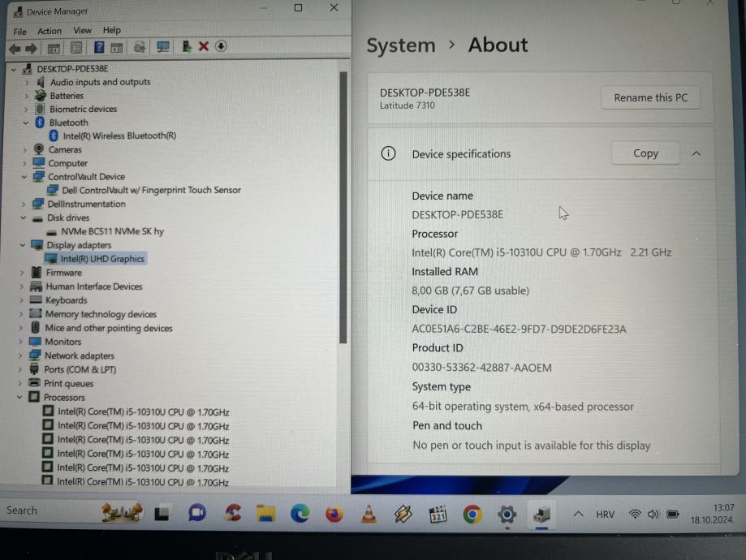746x560 pixels.
Task: Click the update driver green flag icon
Action: point(187,46)
